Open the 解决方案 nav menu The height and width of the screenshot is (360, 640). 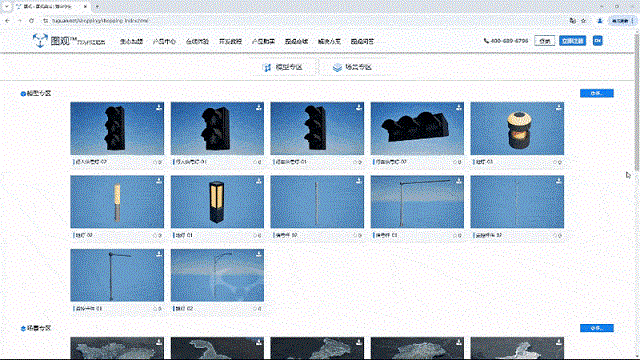click(329, 41)
